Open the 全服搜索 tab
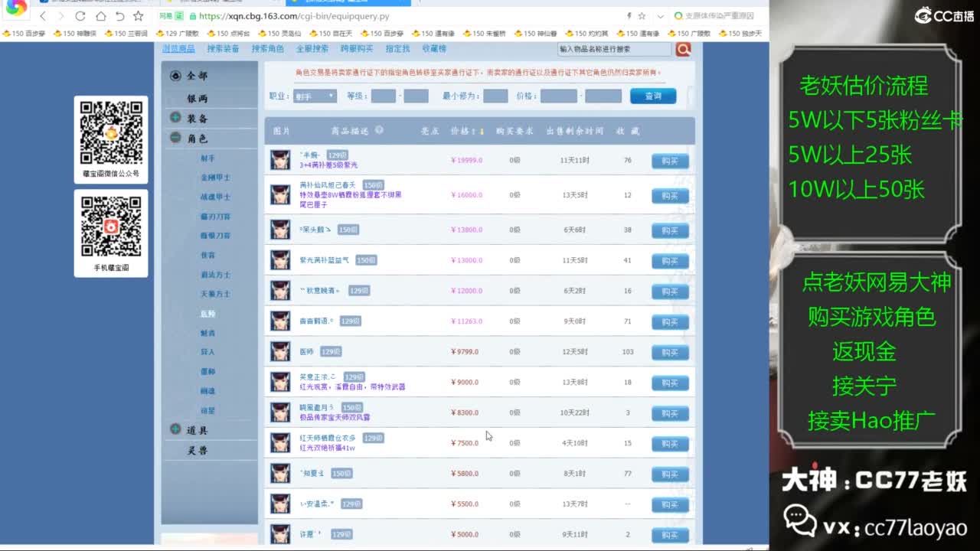The height and width of the screenshot is (551, 980). [x=312, y=49]
